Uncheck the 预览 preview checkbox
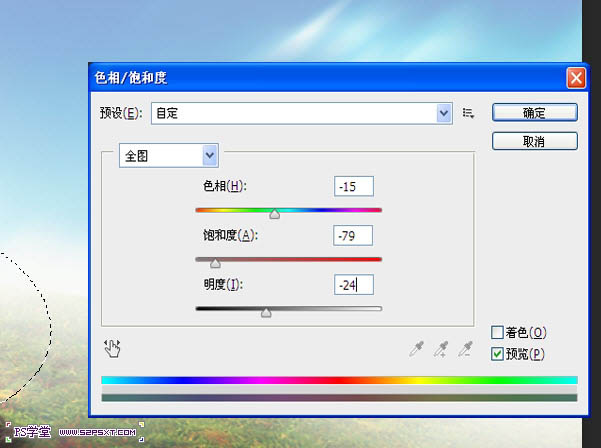The width and height of the screenshot is (601, 448). [497, 354]
